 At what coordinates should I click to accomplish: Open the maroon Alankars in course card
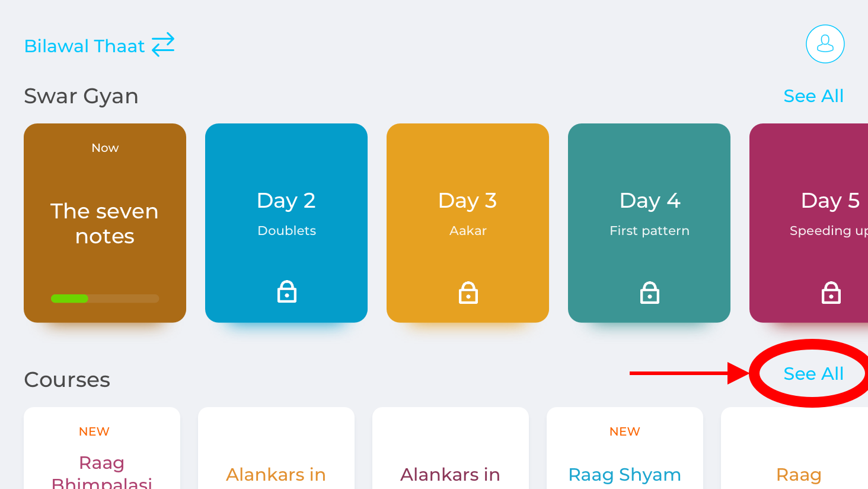coord(451,448)
